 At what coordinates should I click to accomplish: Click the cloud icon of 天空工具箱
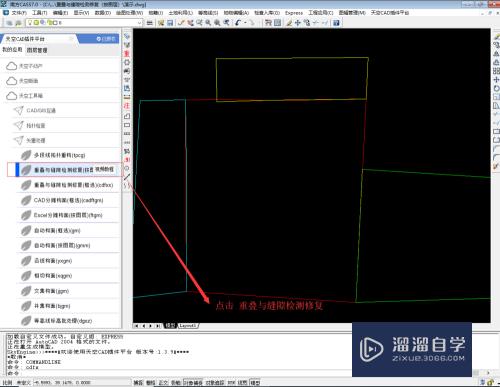pyautogui.click(x=11, y=96)
